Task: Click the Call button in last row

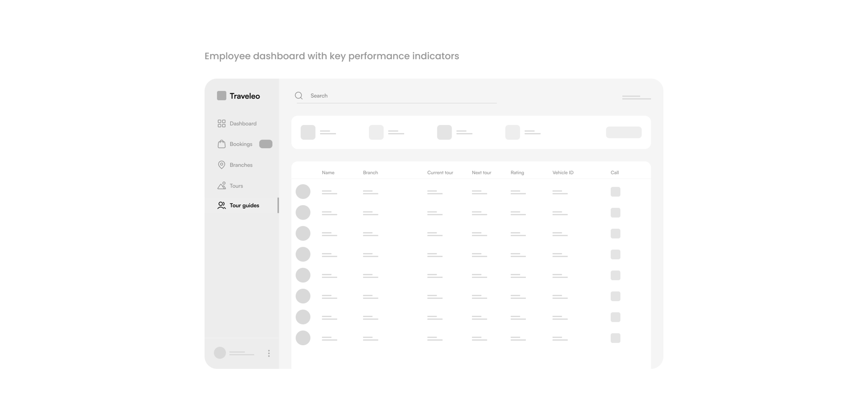Action: click(615, 338)
